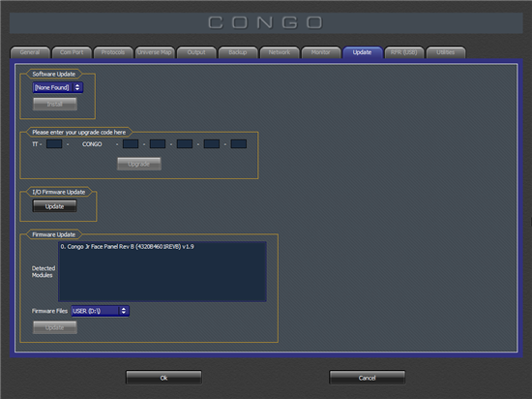Click the I/O Firmware Update button
Screen dimensions: 532x399
(54, 206)
